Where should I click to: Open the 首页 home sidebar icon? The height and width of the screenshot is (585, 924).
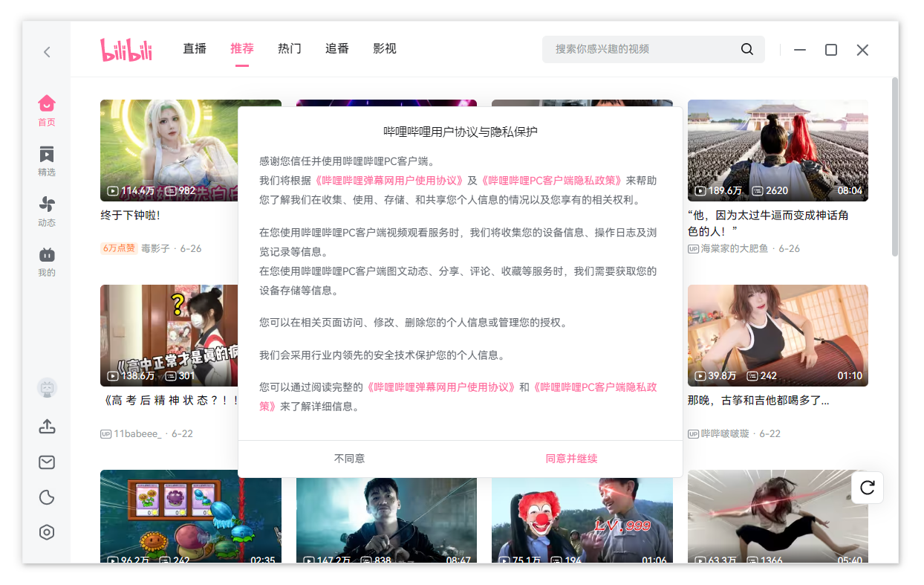47,110
